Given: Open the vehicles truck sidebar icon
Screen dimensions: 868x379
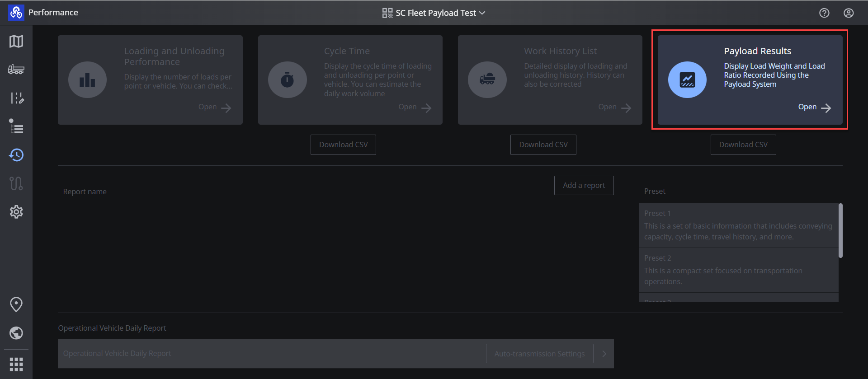Looking at the screenshot, I should click(x=16, y=70).
